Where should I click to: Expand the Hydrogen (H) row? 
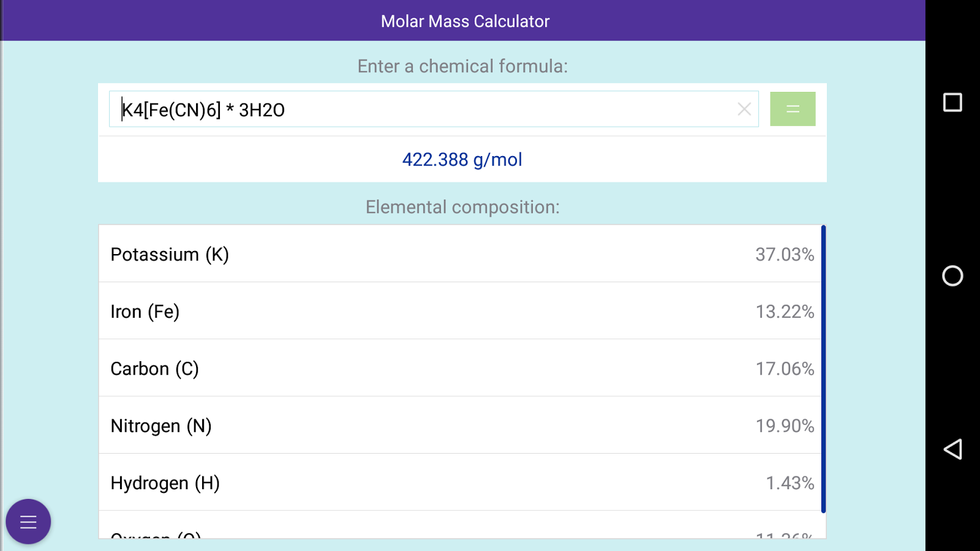(462, 482)
